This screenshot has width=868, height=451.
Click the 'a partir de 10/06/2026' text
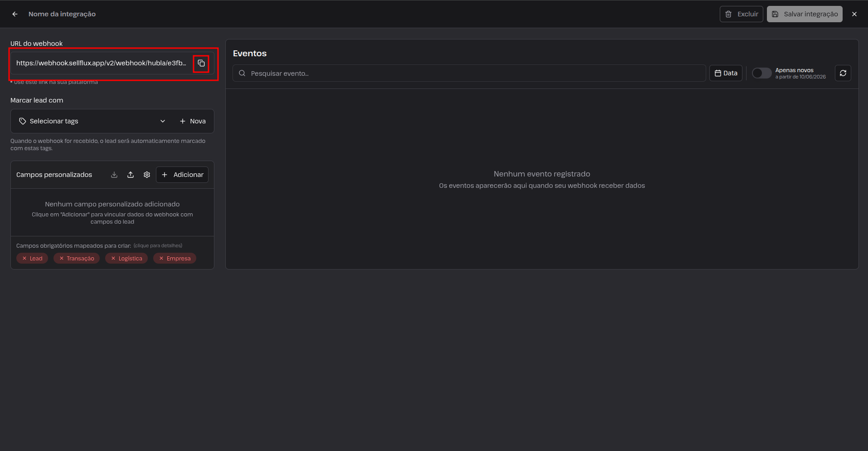click(x=800, y=77)
